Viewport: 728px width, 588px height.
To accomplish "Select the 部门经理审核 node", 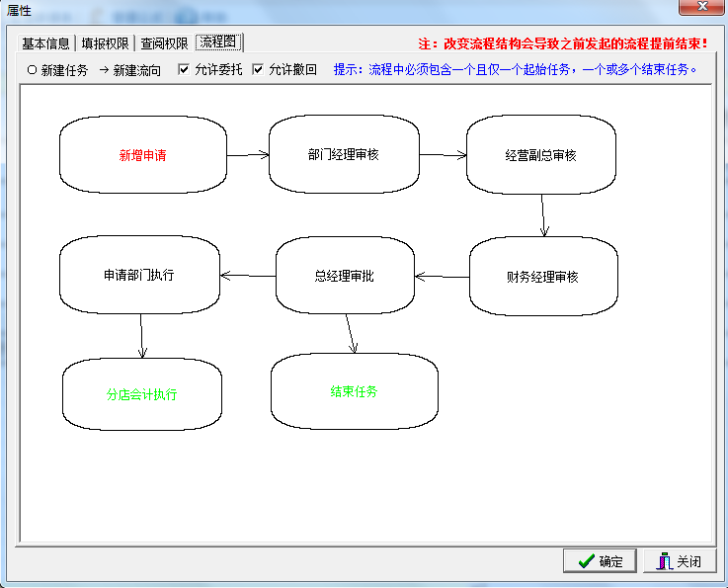I will click(344, 154).
